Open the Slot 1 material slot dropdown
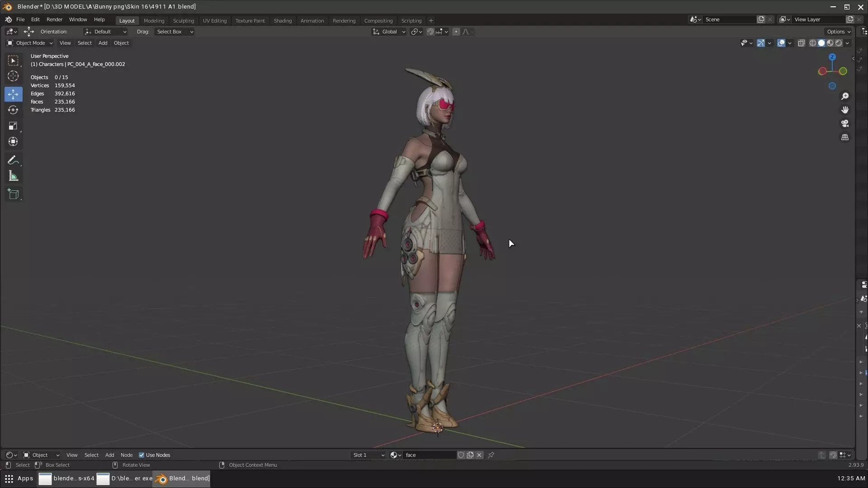Image resolution: width=868 pixels, height=488 pixels. point(368,455)
